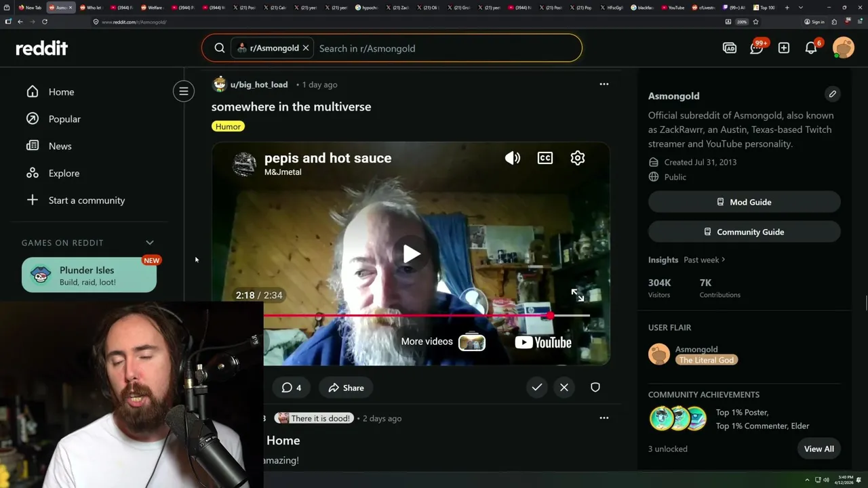Seek using the video progress bar handle
The image size is (868, 488).
pos(550,316)
